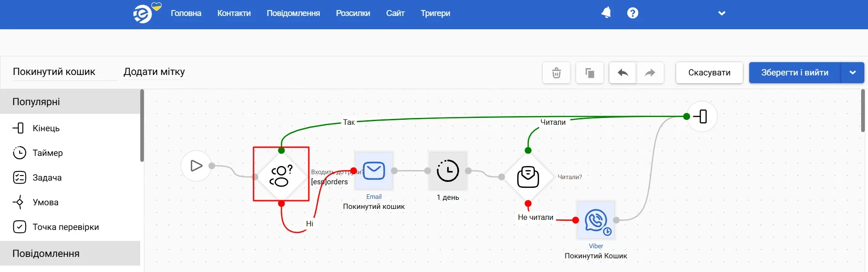Select the Start play node on canvas
The image size is (868, 272).
tap(196, 165)
